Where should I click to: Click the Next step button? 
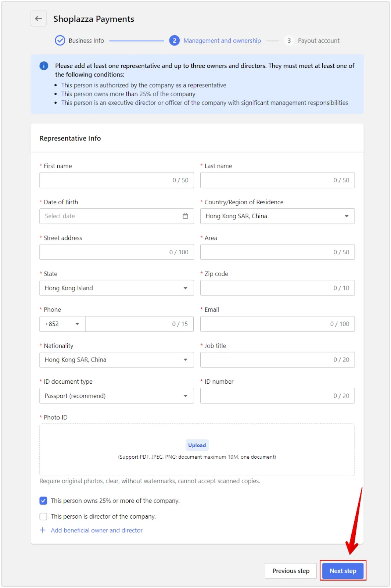pyautogui.click(x=343, y=571)
